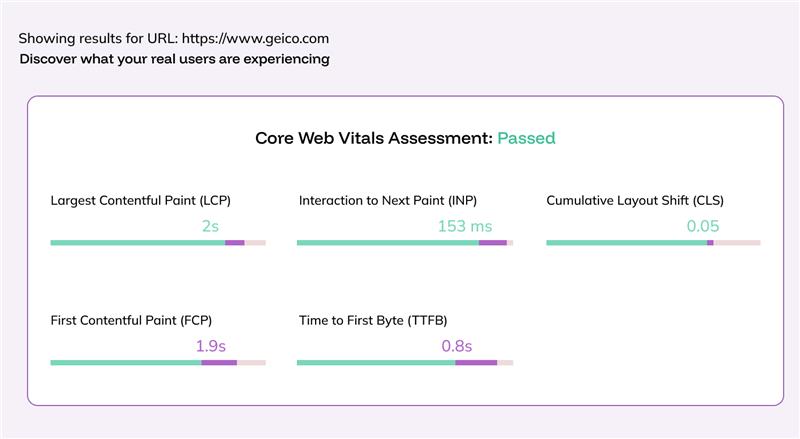Click the LCP distribution bar

tap(157, 242)
